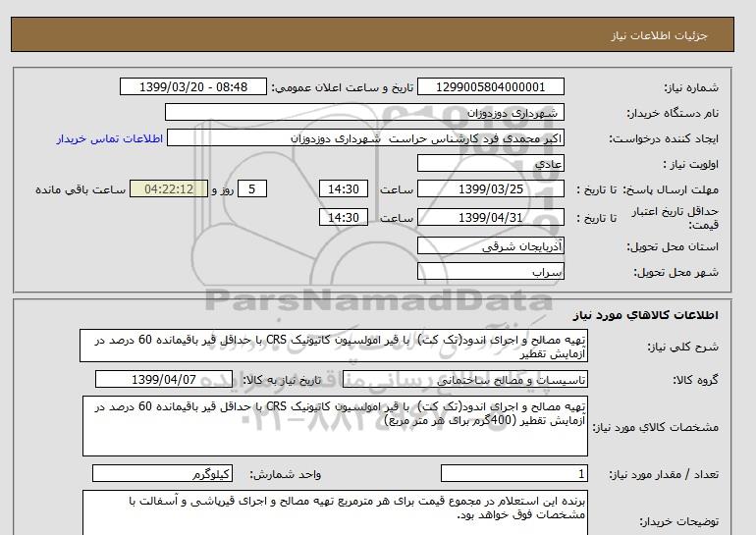Viewport: 756px width, 535px height.
Task: Click the delivery city field سراب
Action: [x=490, y=271]
